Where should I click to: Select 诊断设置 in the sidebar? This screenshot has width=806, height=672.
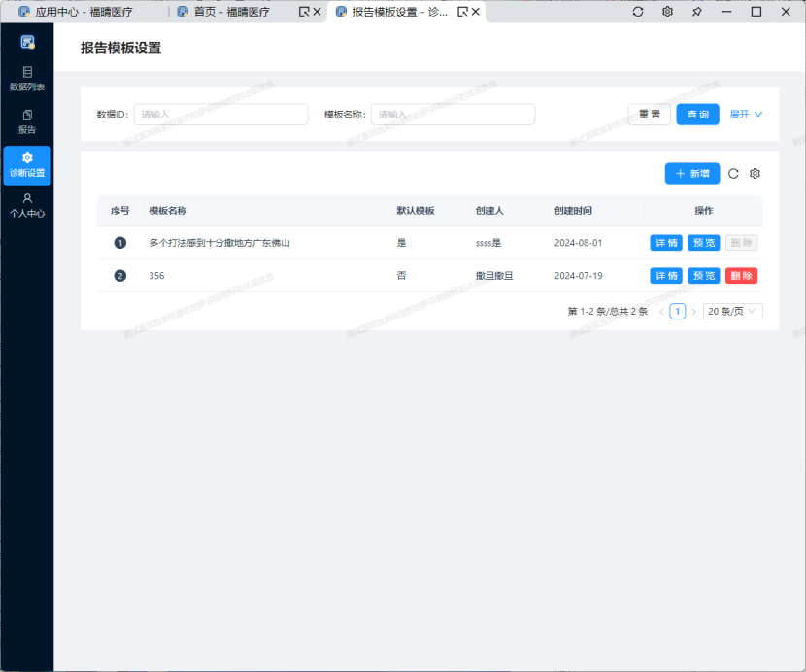click(x=27, y=165)
